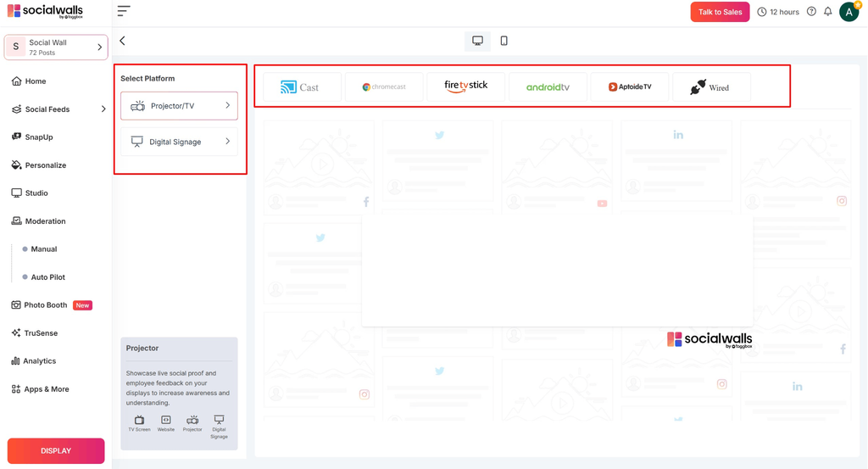The height and width of the screenshot is (469, 868).
Task: Click the New badge beside Photo Booth
Action: [x=82, y=305]
